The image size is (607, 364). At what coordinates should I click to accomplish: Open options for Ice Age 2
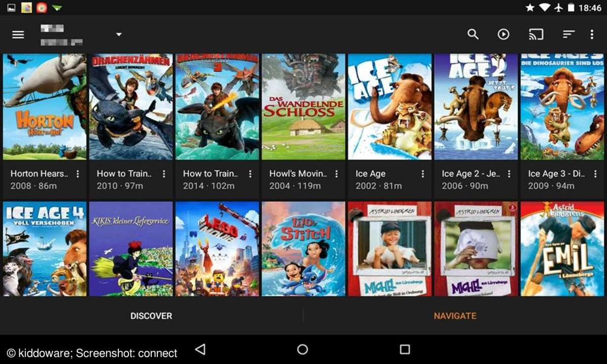tap(509, 174)
